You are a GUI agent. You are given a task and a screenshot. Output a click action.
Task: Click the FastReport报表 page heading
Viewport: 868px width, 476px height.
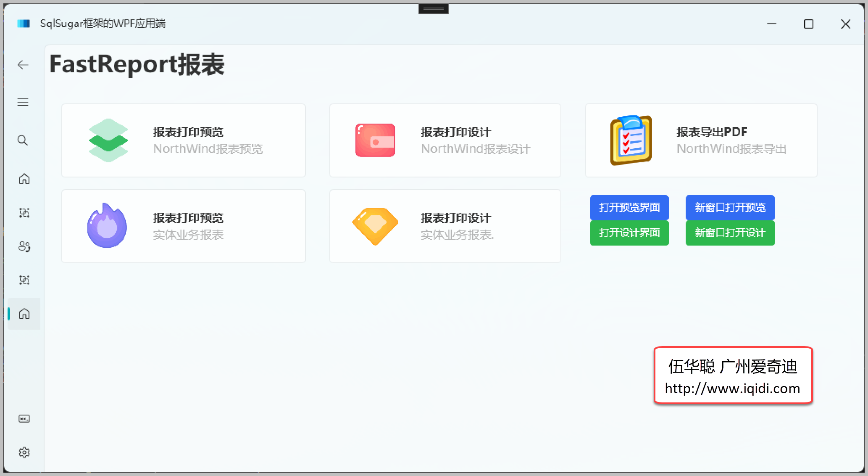(x=137, y=64)
